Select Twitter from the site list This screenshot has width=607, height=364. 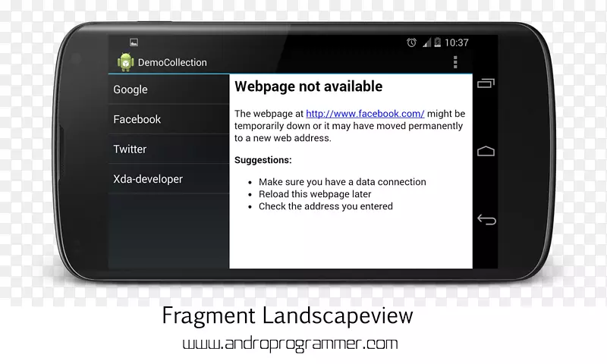pos(168,149)
